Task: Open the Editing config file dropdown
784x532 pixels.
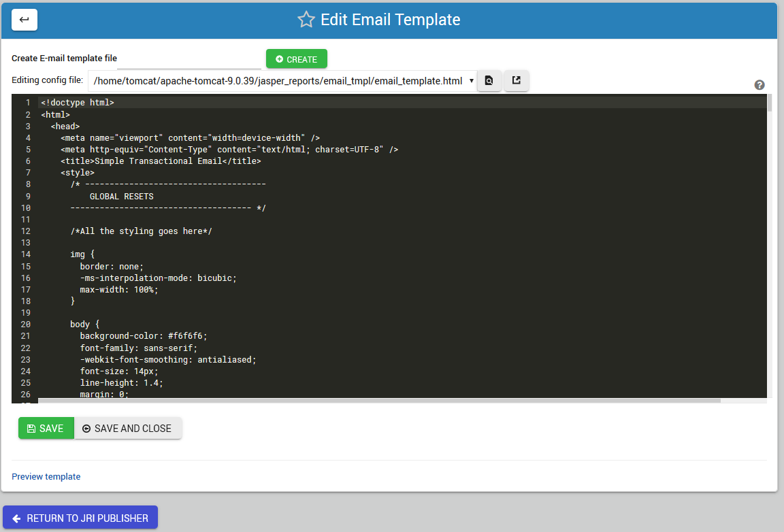Action: click(x=282, y=81)
